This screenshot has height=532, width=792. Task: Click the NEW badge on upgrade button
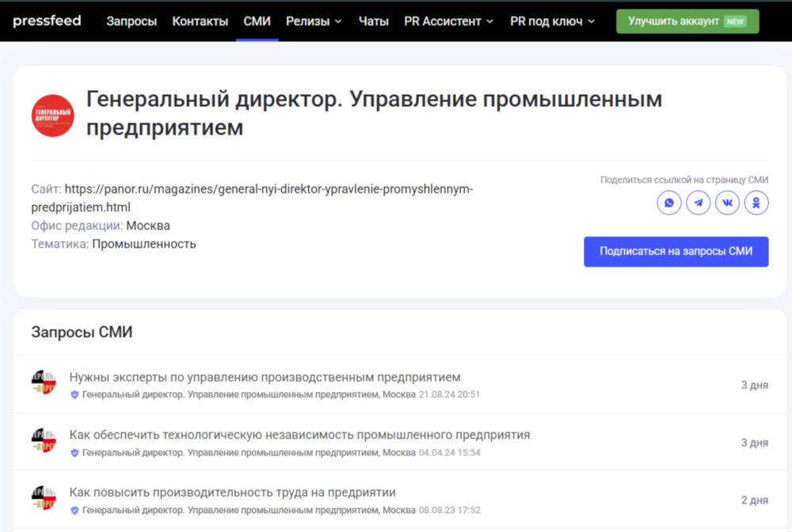tap(735, 21)
